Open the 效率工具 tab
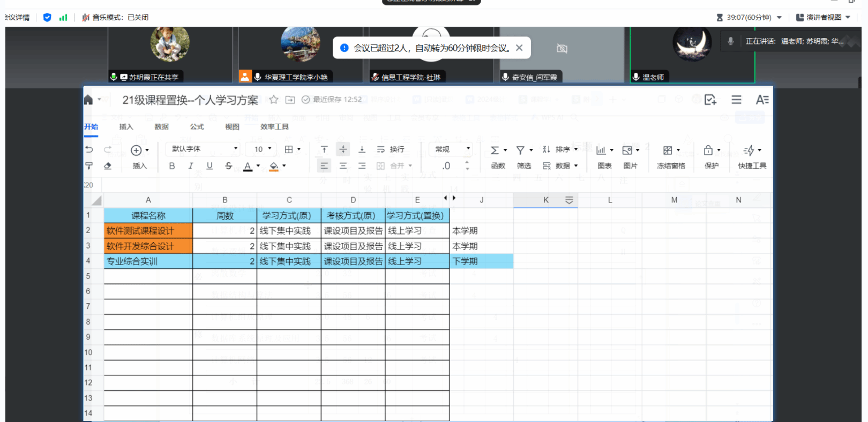 (274, 127)
